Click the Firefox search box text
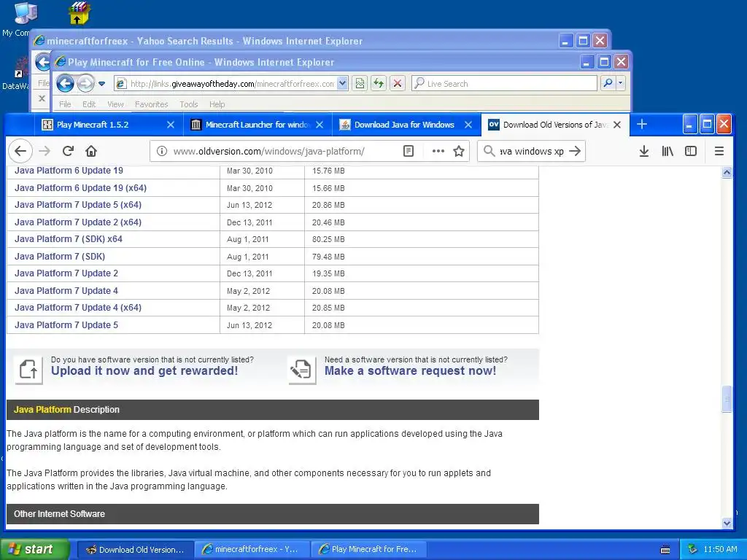Screen dimensions: 747x560 pyautogui.click(x=531, y=152)
